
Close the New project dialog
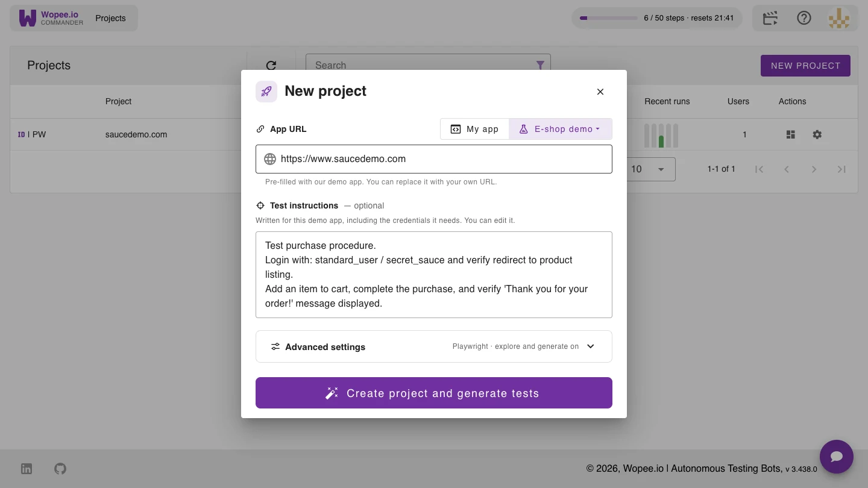click(600, 92)
